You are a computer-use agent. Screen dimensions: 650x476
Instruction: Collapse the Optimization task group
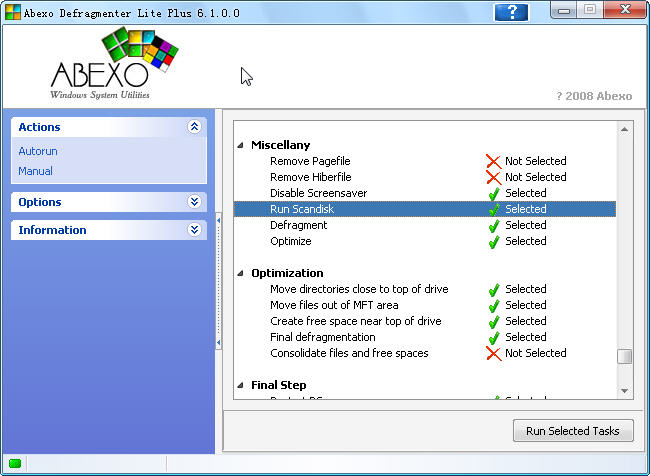point(240,274)
